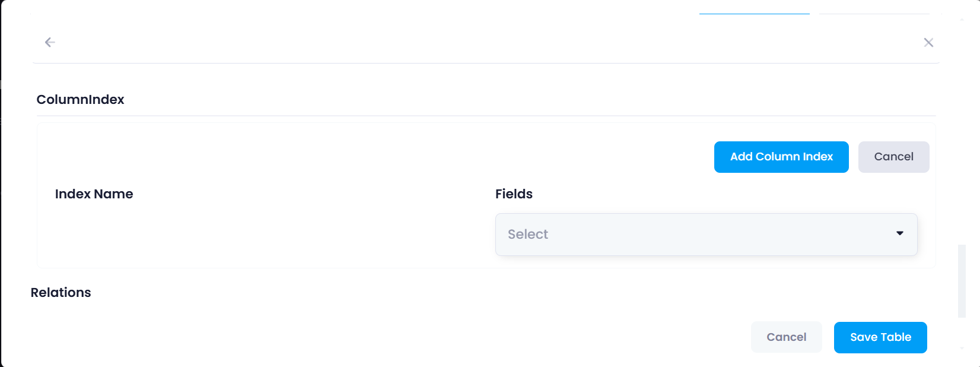Viewport: 980px width, 367px height.
Task: Select the inactive tab at the top
Action: click(876, 12)
